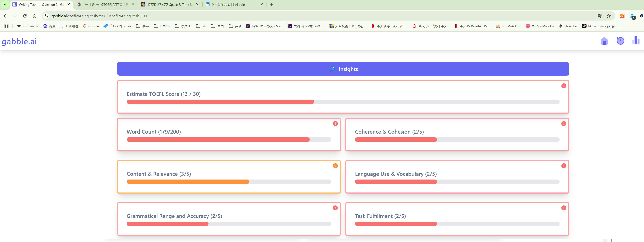Click the alert icon on Estimate TOEFL Score card
The width and height of the screenshot is (644, 242).
coord(563,86)
